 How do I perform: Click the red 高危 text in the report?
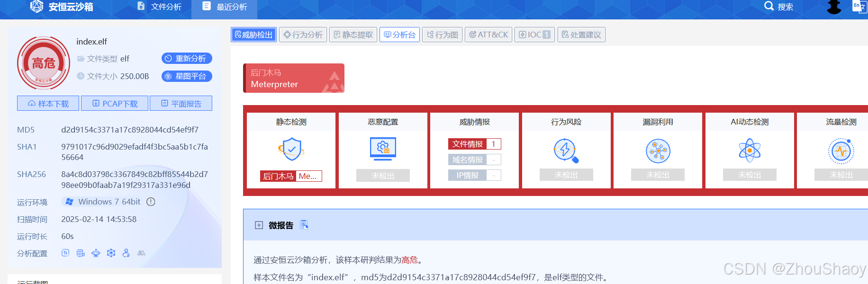pyautogui.click(x=410, y=260)
